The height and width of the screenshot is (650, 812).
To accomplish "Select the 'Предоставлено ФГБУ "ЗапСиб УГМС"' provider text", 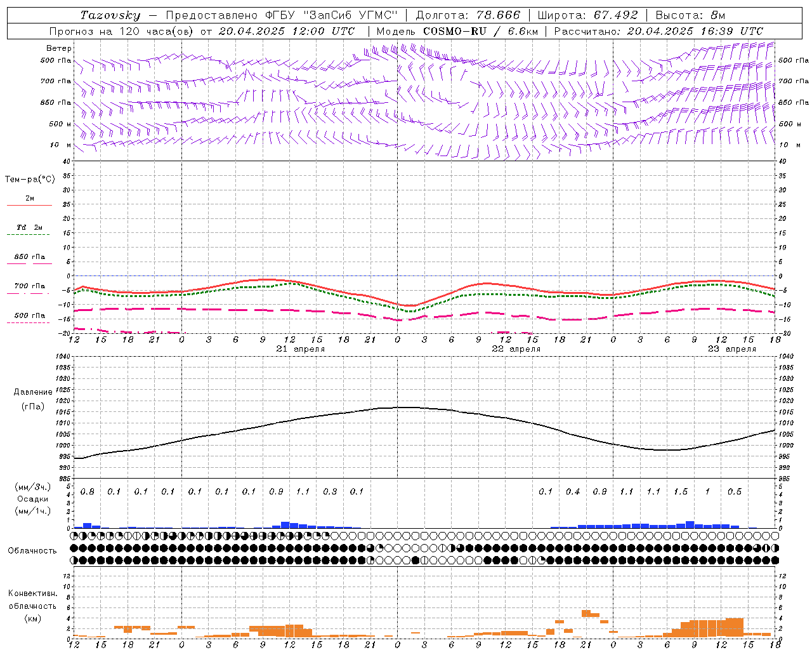I will tap(282, 15).
